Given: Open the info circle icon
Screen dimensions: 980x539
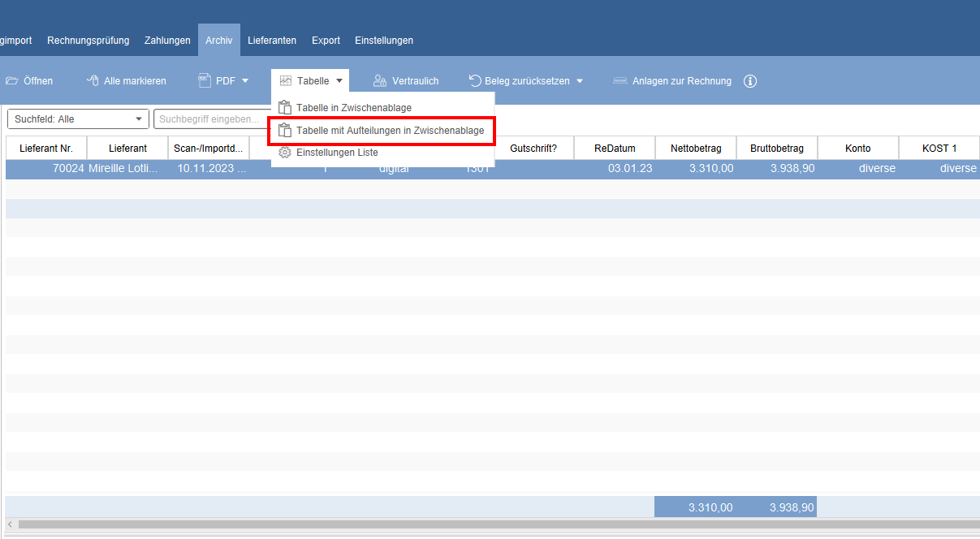Looking at the screenshot, I should tap(750, 81).
